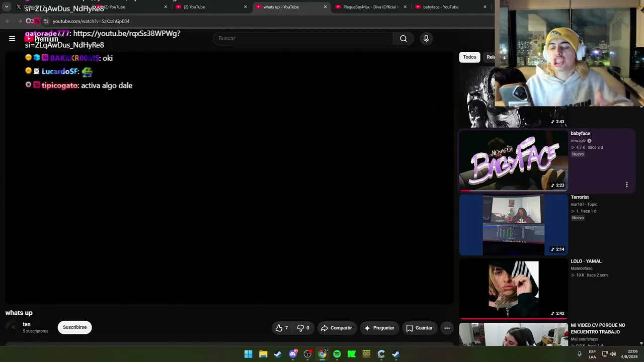Click the "LOLO - YAMAL" video title
644x362 pixels.
pyautogui.click(x=586, y=261)
